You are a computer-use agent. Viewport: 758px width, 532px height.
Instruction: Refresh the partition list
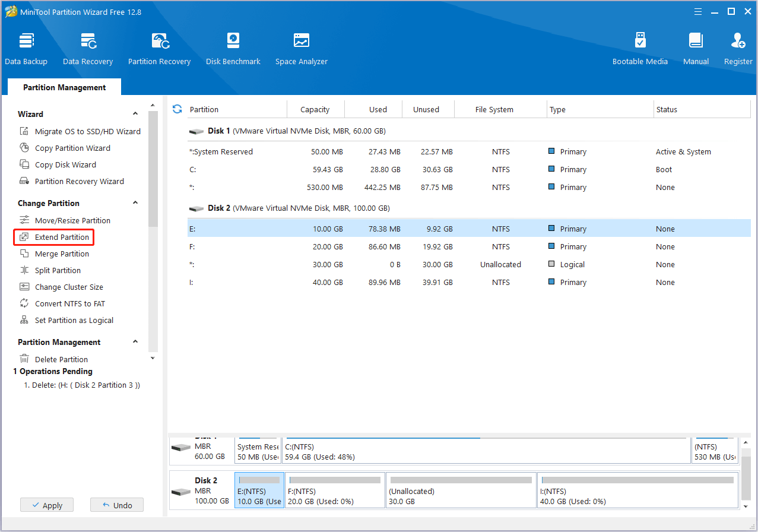pyautogui.click(x=177, y=109)
